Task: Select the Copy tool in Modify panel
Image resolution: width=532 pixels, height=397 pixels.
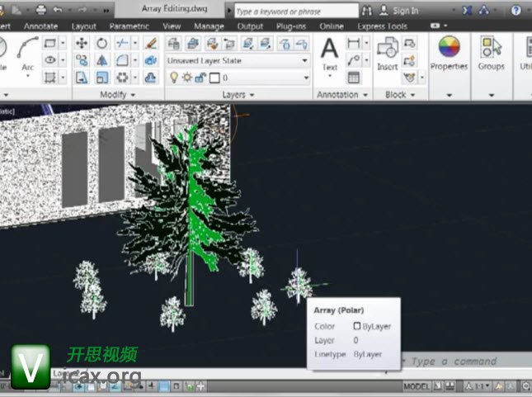Action: pyautogui.click(x=82, y=60)
